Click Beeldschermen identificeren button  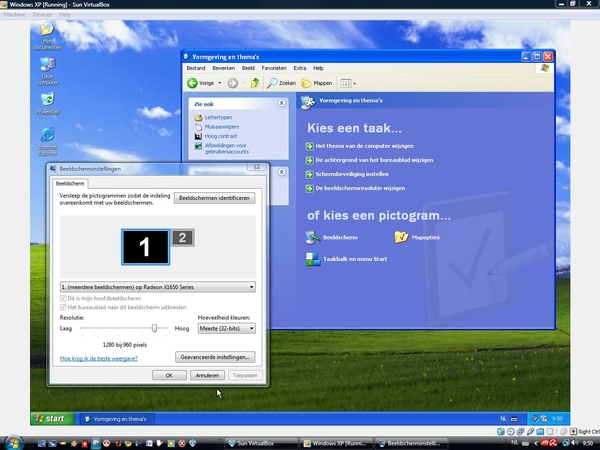tap(214, 198)
